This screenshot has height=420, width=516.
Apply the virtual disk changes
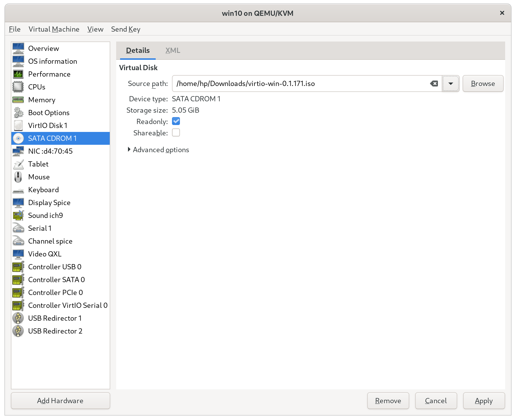tap(484, 401)
